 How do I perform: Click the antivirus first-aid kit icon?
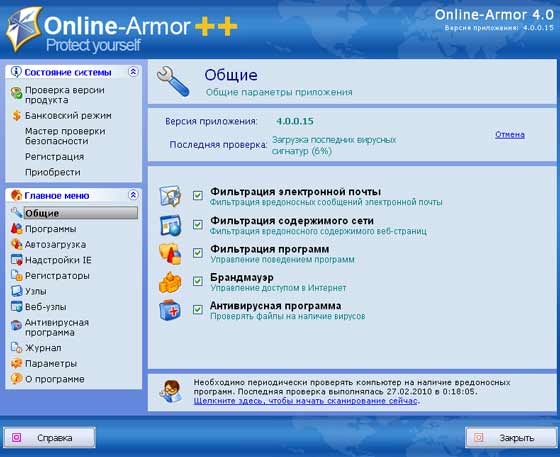[170, 310]
